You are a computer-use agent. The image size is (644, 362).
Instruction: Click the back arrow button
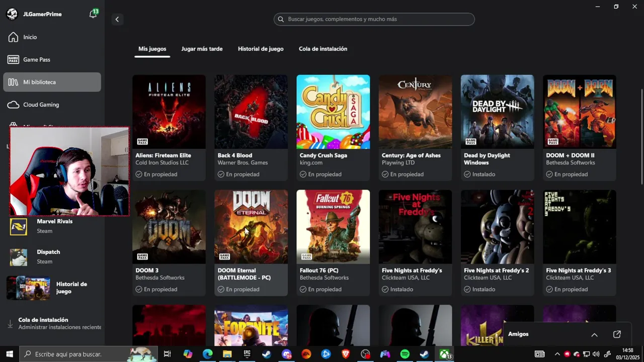point(117,19)
